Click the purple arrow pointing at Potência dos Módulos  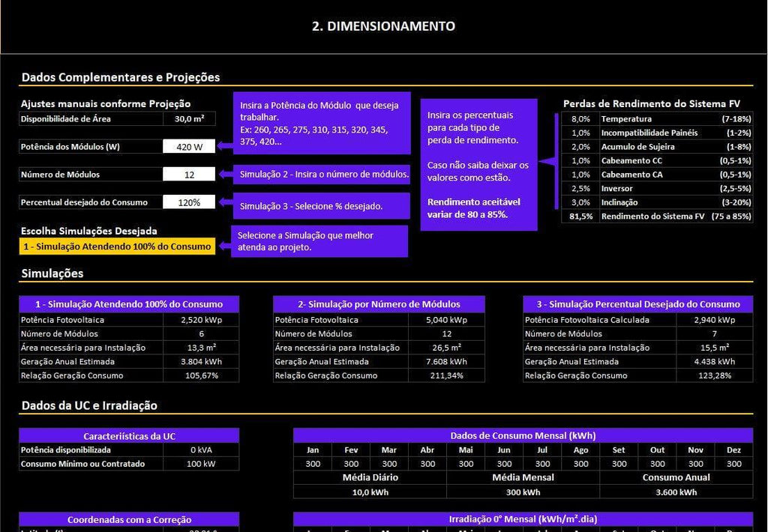(223, 147)
